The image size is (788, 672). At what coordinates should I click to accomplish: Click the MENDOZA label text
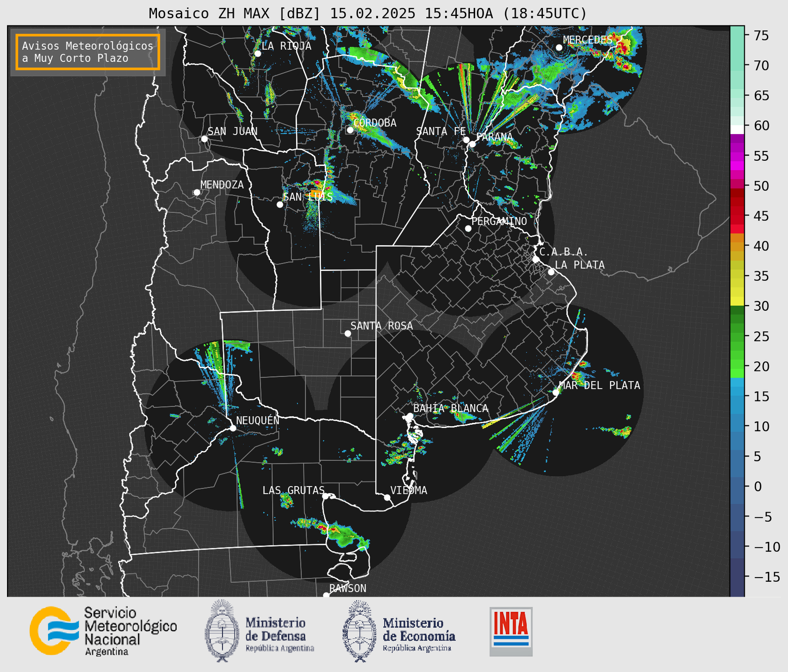[222, 185]
